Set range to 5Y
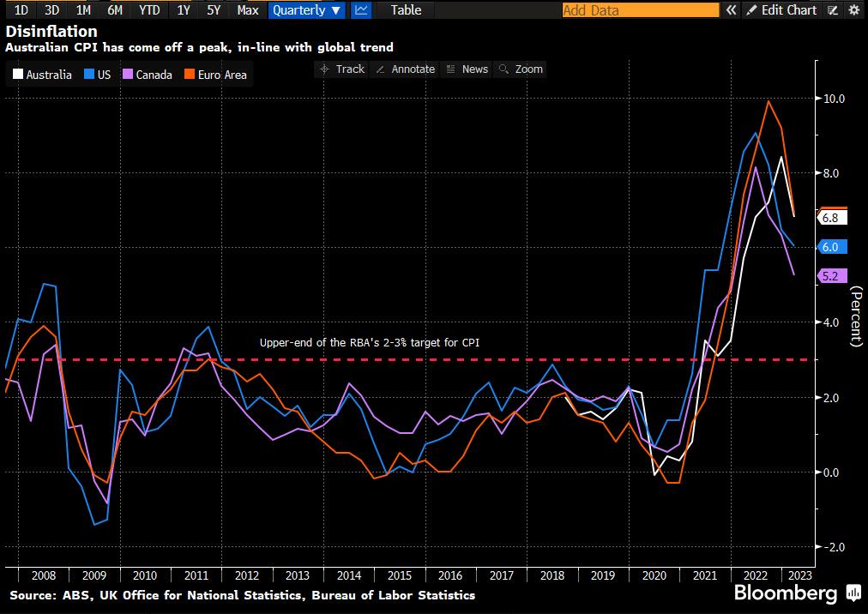The image size is (868, 614). (x=214, y=10)
